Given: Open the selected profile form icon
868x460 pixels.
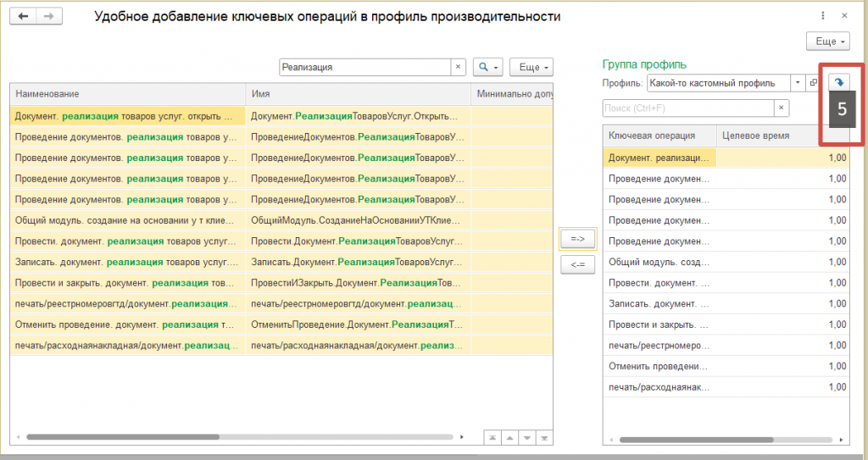Looking at the screenshot, I should click(814, 83).
